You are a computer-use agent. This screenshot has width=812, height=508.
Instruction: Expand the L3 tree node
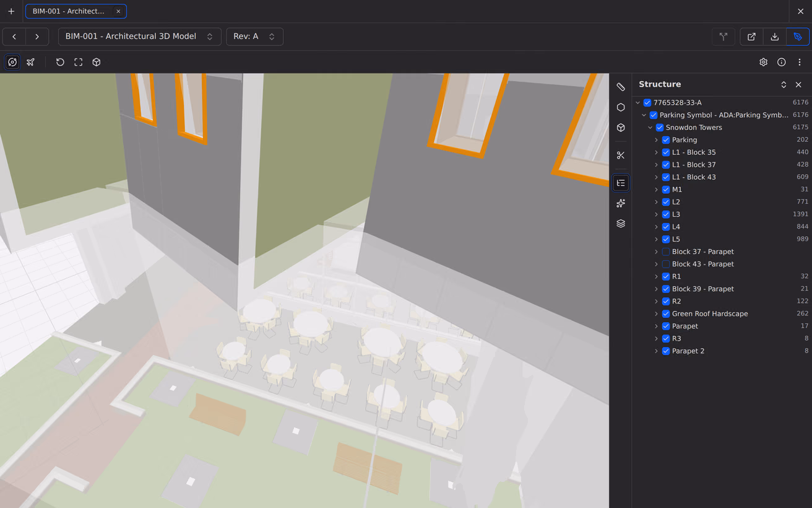coord(657,214)
